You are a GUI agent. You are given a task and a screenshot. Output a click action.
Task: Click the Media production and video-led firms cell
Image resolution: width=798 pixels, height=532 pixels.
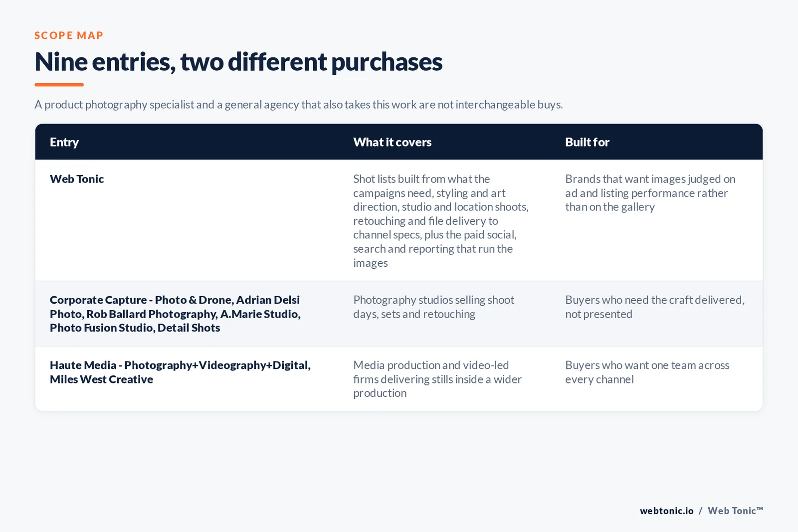(437, 379)
